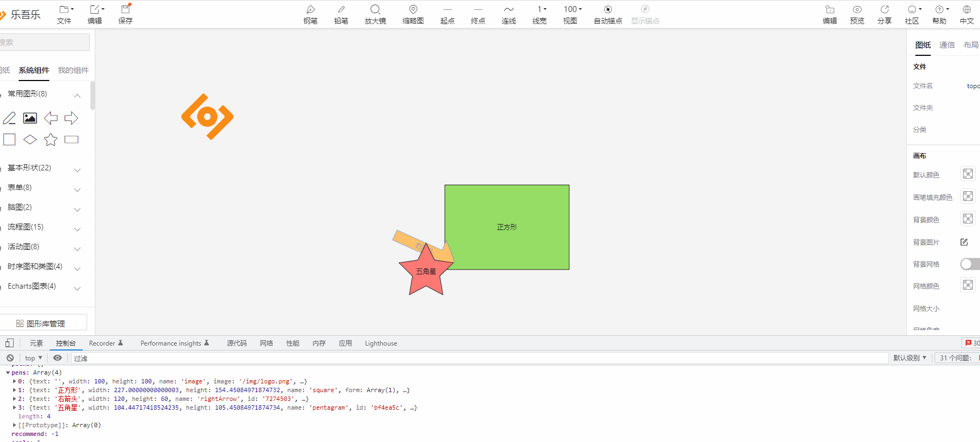Pick the left arrow shape
Viewport: 980px width, 442px height.
click(x=51, y=118)
